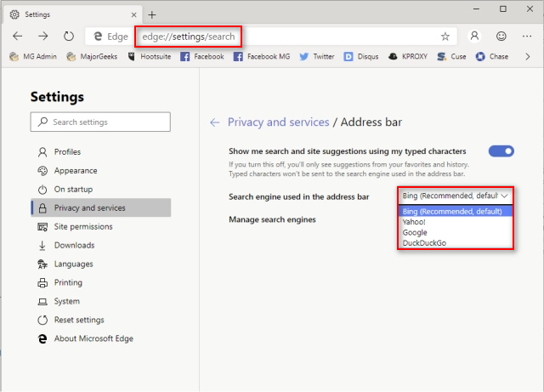Image resolution: width=544 pixels, height=392 pixels.
Task: Choose Google as search engine
Action: [x=456, y=232]
